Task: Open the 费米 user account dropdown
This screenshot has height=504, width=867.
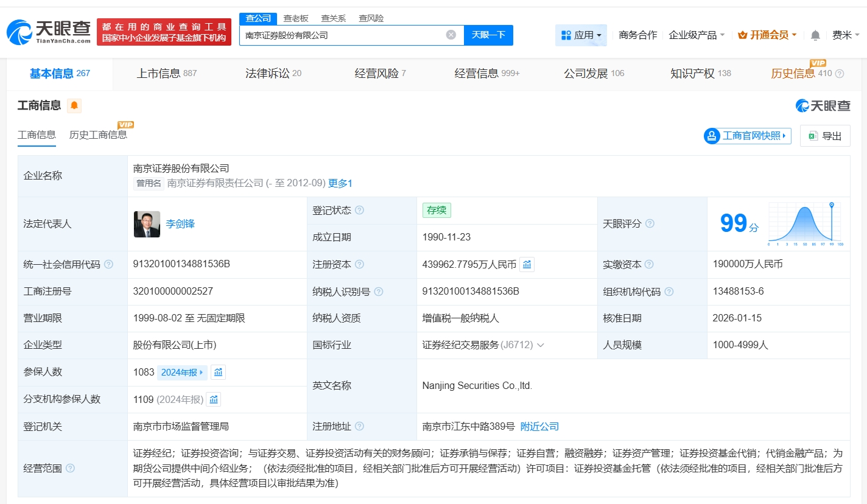Action: point(845,35)
